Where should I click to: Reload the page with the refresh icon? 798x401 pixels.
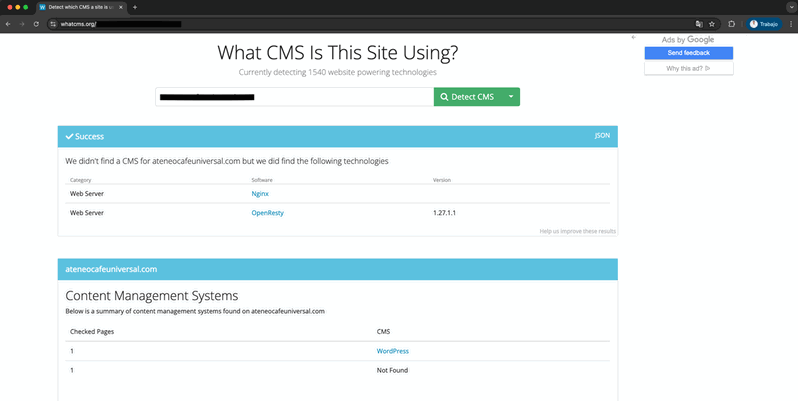[x=36, y=24]
